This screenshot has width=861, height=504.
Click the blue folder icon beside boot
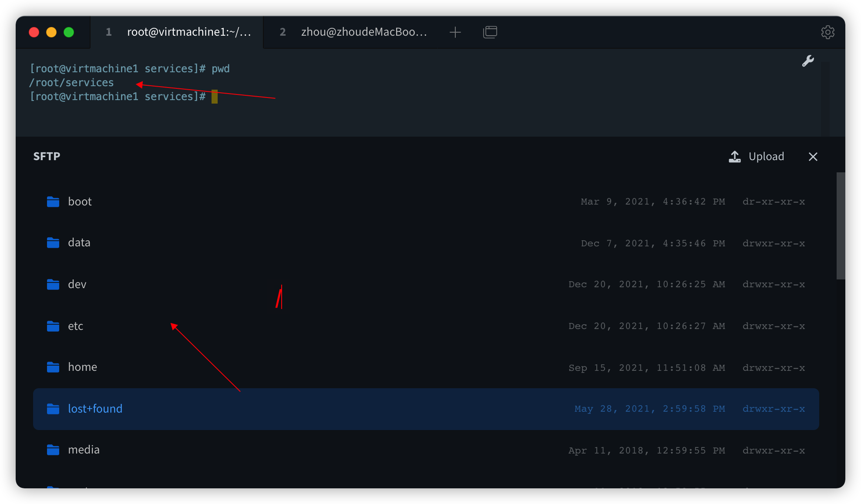click(x=53, y=202)
